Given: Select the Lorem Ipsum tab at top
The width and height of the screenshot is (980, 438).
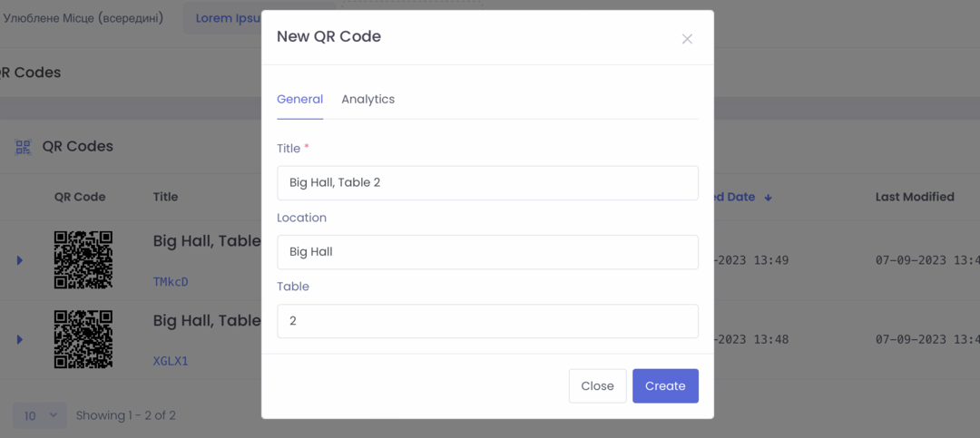Looking at the screenshot, I should click(x=224, y=18).
